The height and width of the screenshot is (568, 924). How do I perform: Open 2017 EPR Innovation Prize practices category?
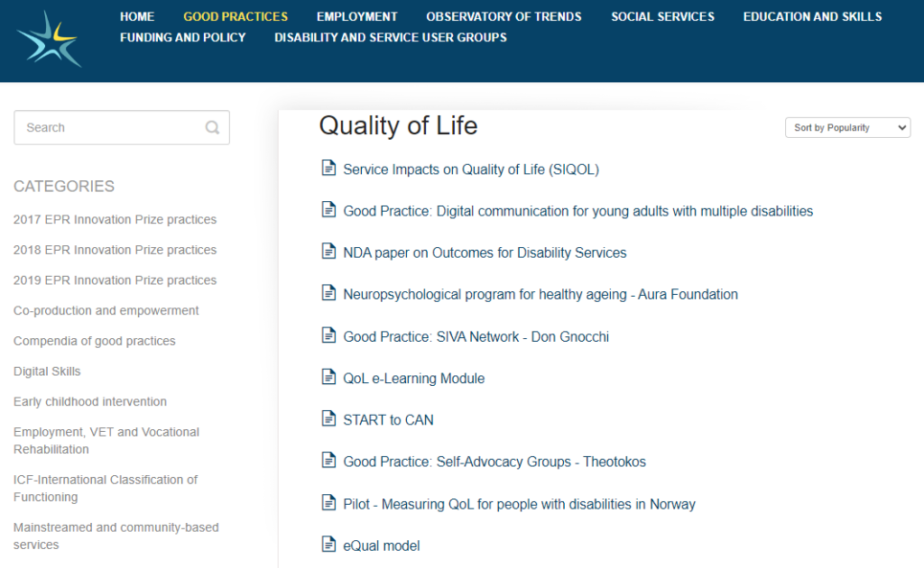115,220
